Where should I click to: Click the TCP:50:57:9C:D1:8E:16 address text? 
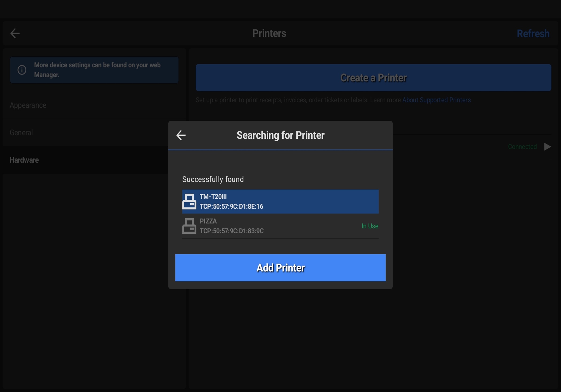(231, 207)
